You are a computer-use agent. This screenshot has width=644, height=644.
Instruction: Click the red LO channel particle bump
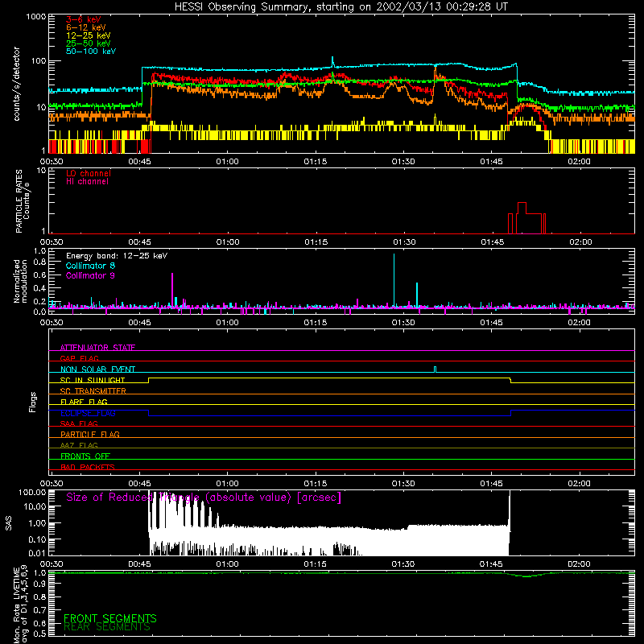point(527,218)
